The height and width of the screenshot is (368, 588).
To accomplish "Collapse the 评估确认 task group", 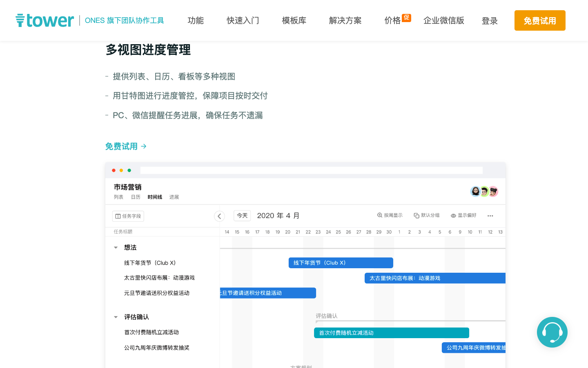I will [x=116, y=317].
